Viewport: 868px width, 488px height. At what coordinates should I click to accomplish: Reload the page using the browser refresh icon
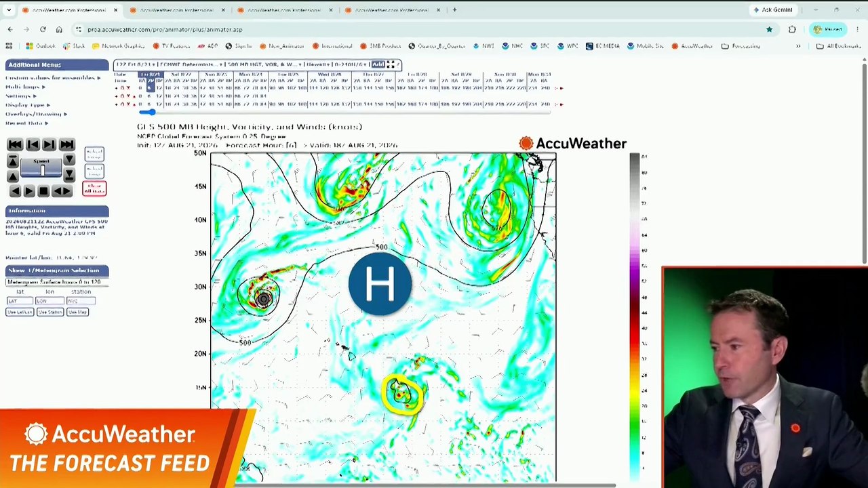click(x=43, y=29)
